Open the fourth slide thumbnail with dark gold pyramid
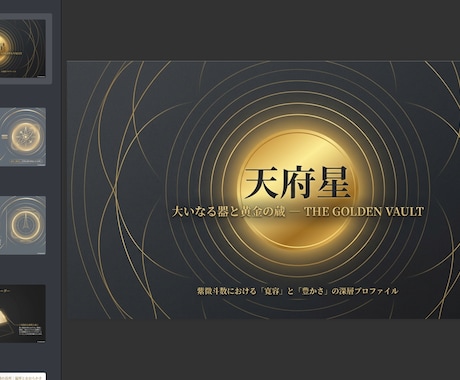 coord(23,313)
